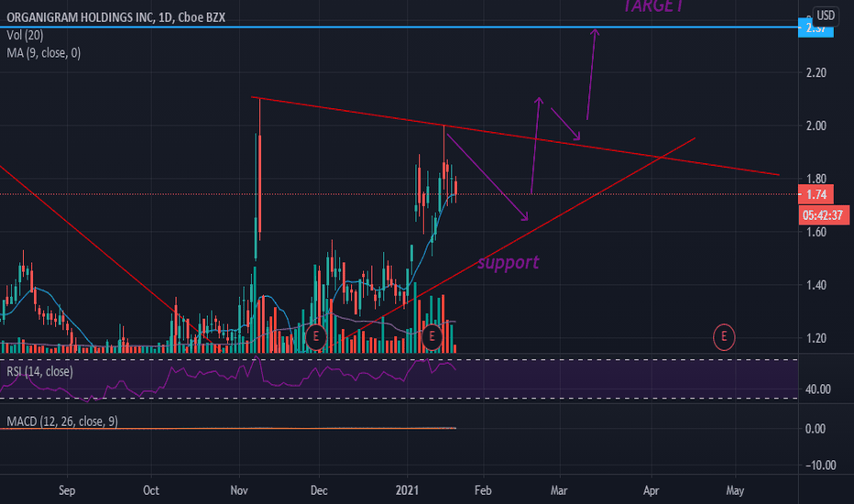Click the Mar label on time axis
The image size is (854, 504).
coord(559,490)
